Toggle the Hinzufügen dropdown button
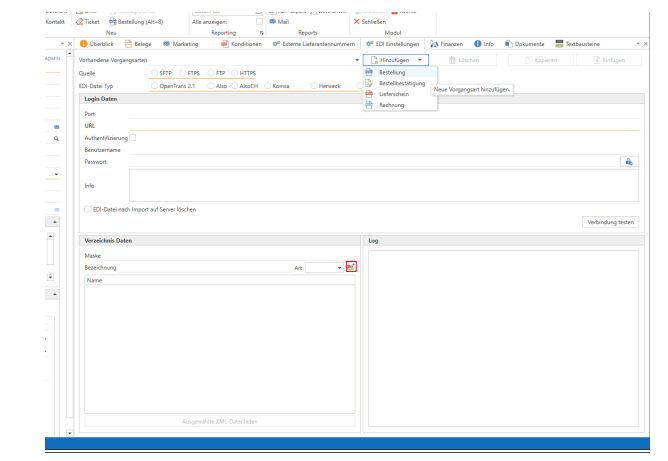The image size is (668, 461). pos(420,62)
